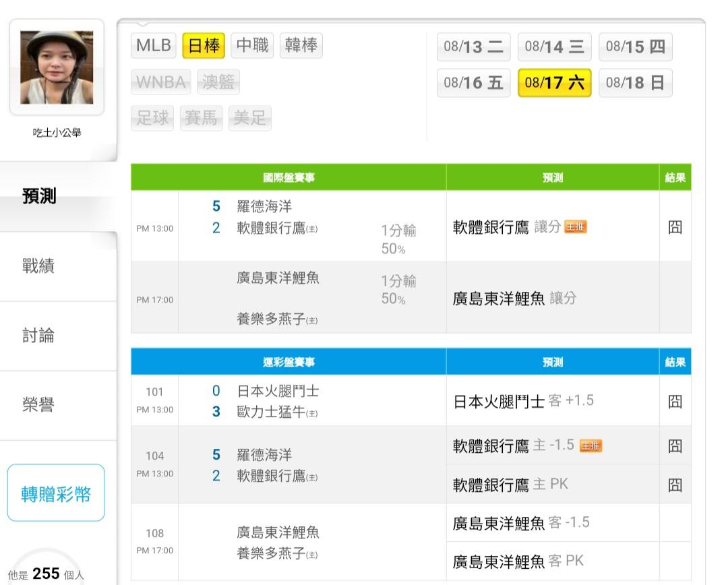
Task: Select the date 08/16 五
Action: [x=474, y=83]
